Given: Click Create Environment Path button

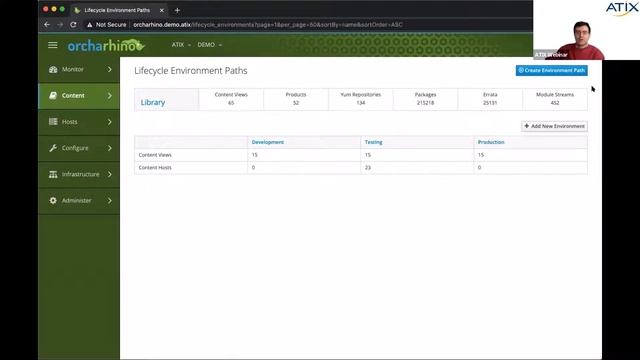Looking at the screenshot, I should point(551,70).
